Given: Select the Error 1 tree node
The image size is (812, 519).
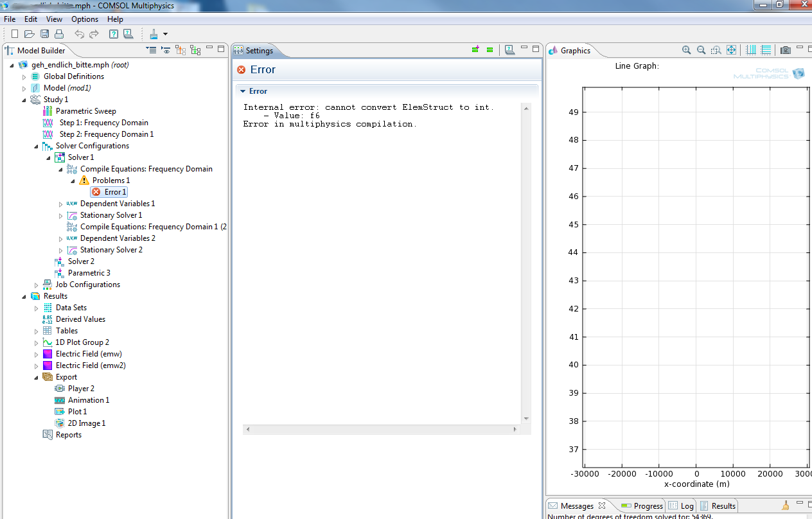Looking at the screenshot, I should pyautogui.click(x=109, y=192).
